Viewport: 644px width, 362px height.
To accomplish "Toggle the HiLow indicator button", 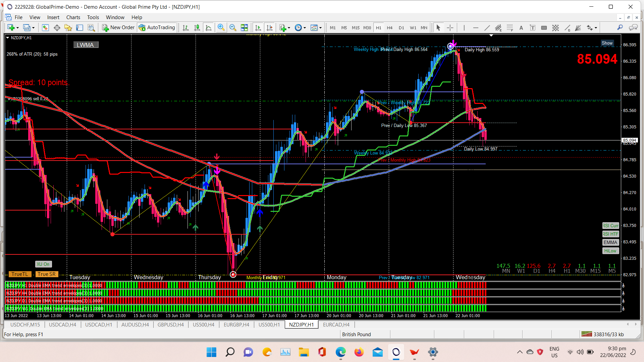I will click(x=610, y=251).
